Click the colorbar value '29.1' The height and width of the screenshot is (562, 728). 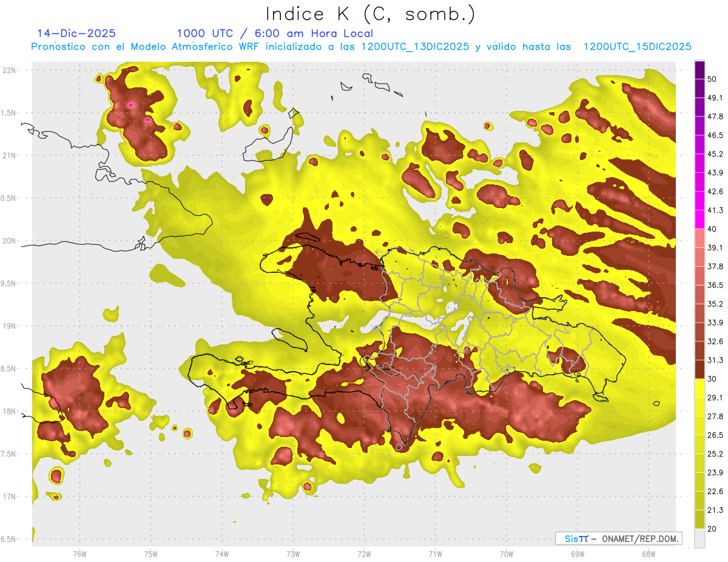tap(715, 398)
